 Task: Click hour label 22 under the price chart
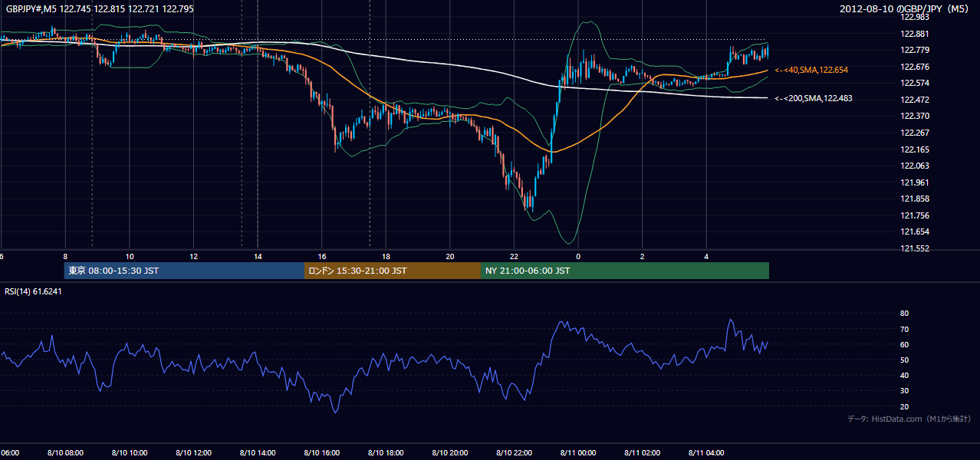tap(515, 256)
